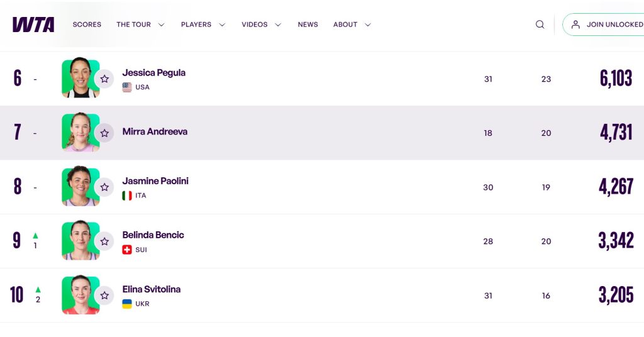
Task: Toggle the favorite star for Mirra Andreeva
Action: (x=104, y=133)
